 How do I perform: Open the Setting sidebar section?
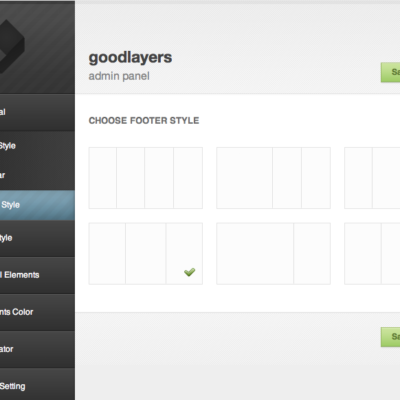[37, 385]
